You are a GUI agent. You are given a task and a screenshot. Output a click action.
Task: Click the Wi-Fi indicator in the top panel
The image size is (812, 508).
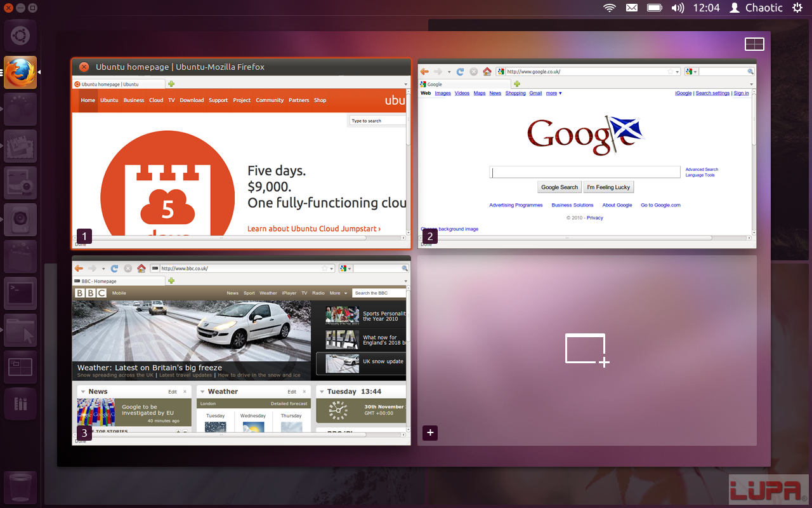pos(610,8)
